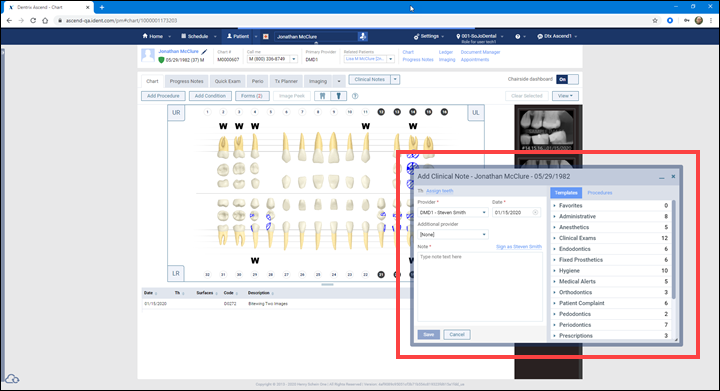Click the medical alert red cross icon
The image size is (720, 391).
tap(265, 36)
